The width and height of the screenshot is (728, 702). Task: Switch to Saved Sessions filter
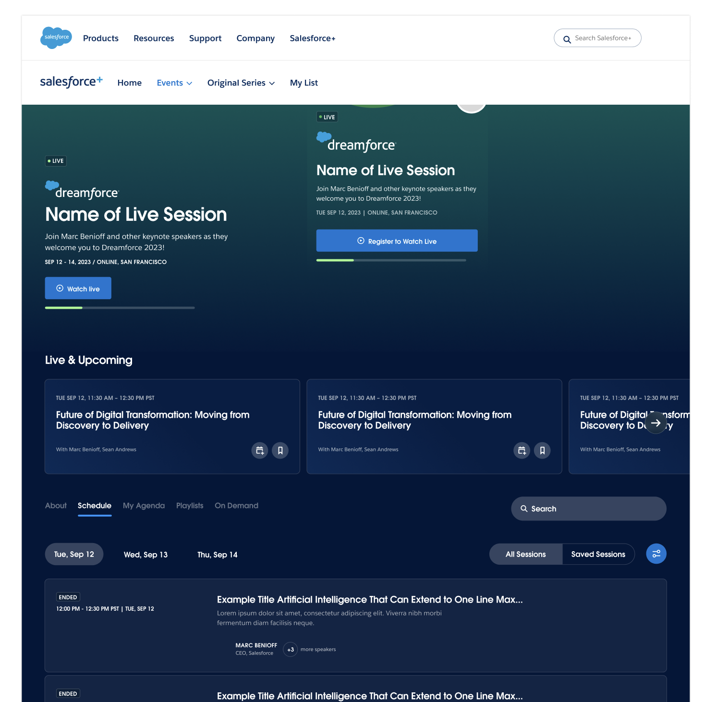(598, 554)
